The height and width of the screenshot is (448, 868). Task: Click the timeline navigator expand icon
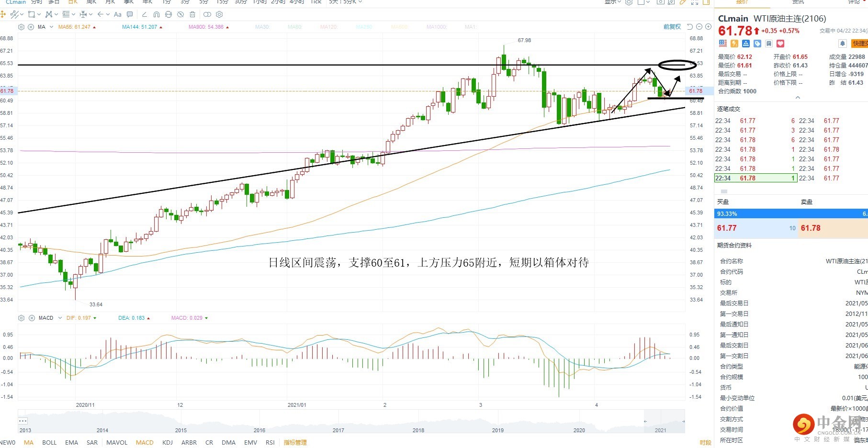coord(23,421)
